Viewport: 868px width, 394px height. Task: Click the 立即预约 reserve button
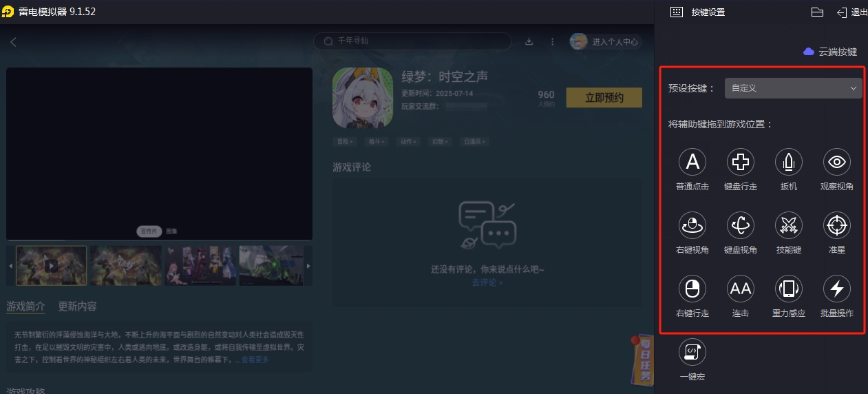pyautogui.click(x=604, y=98)
